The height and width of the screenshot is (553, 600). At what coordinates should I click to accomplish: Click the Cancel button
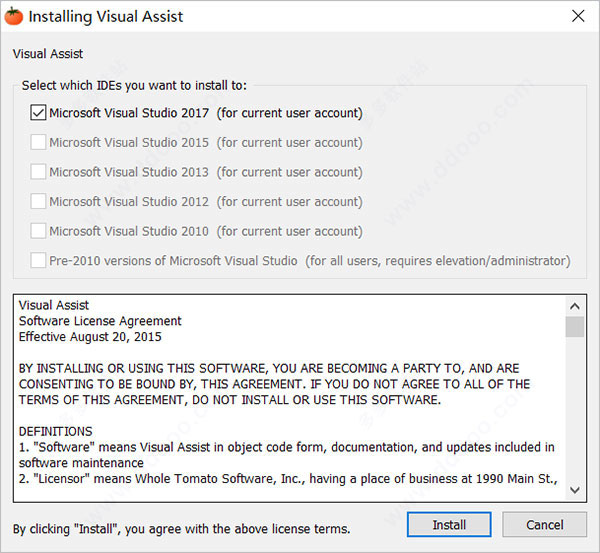click(545, 525)
